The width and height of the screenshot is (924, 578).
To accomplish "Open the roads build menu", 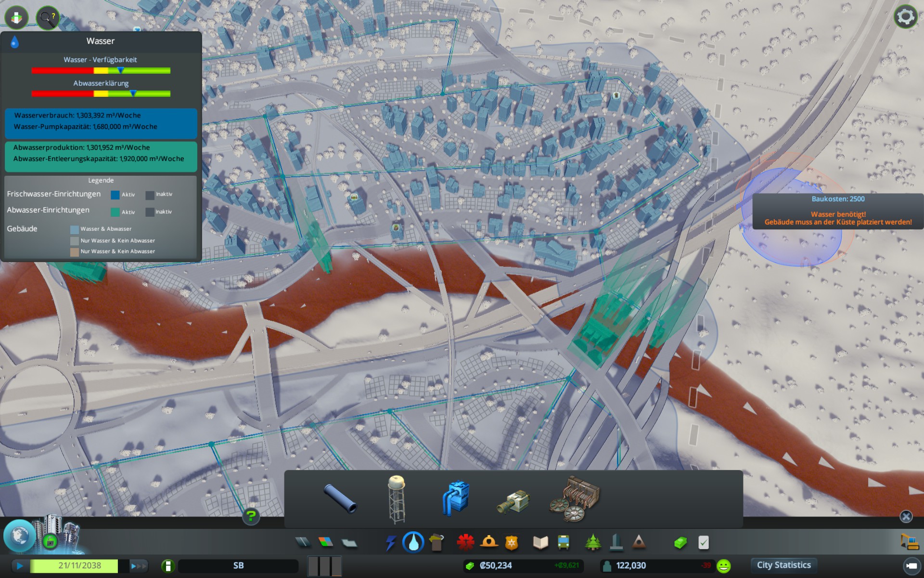I will click(x=303, y=543).
